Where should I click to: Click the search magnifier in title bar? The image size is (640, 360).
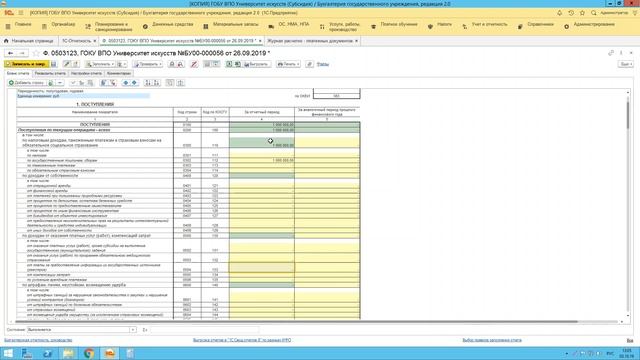coord(593,13)
